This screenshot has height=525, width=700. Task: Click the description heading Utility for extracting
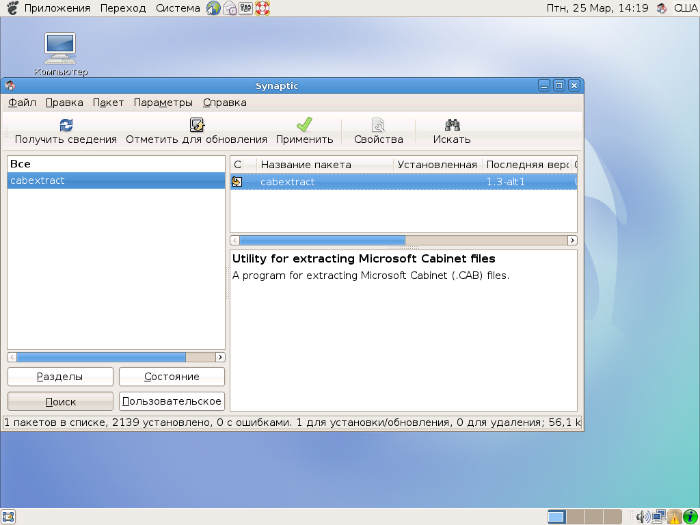pyautogui.click(x=364, y=258)
